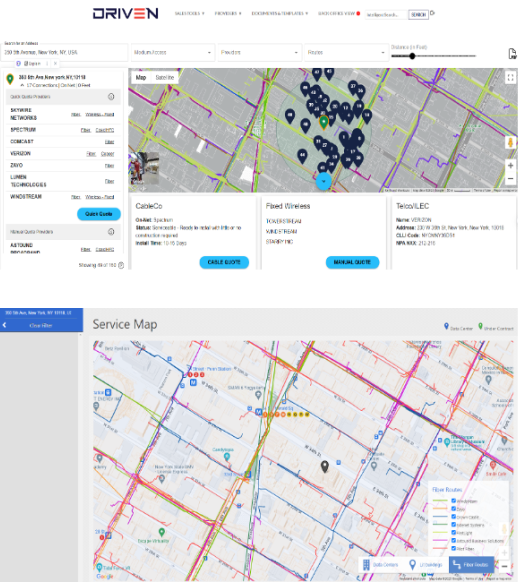Viewport: 518px width, 582px height.
Task: Click the back arrow in Clear Filter bar
Action: coord(4,325)
